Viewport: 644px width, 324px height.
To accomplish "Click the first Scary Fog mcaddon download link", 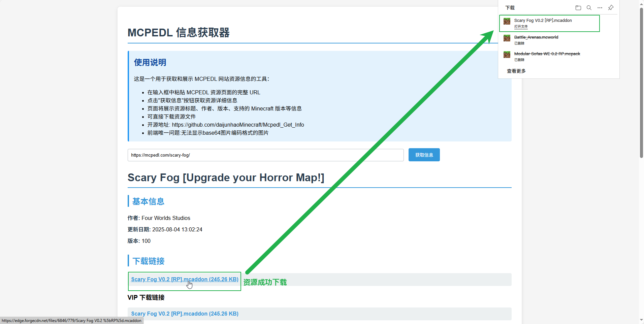I will click(184, 280).
